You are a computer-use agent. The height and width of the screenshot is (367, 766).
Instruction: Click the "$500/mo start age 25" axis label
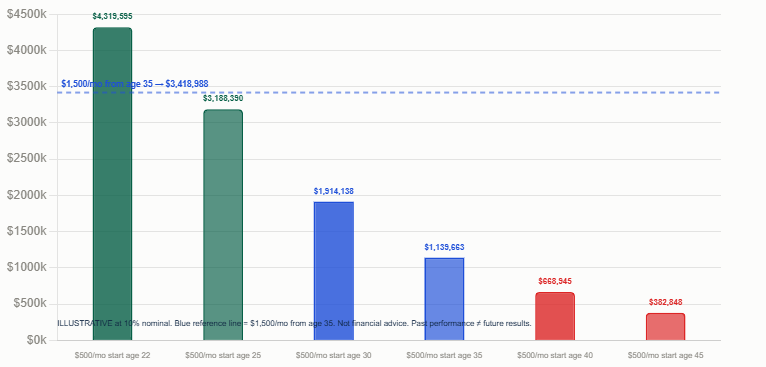click(223, 356)
